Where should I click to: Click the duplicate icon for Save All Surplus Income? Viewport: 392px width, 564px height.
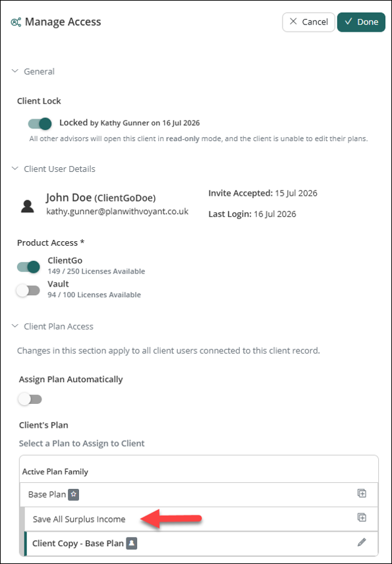[362, 518]
